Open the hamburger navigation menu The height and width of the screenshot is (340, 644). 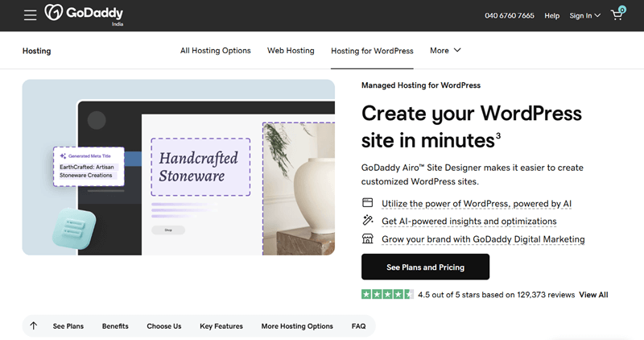30,15
